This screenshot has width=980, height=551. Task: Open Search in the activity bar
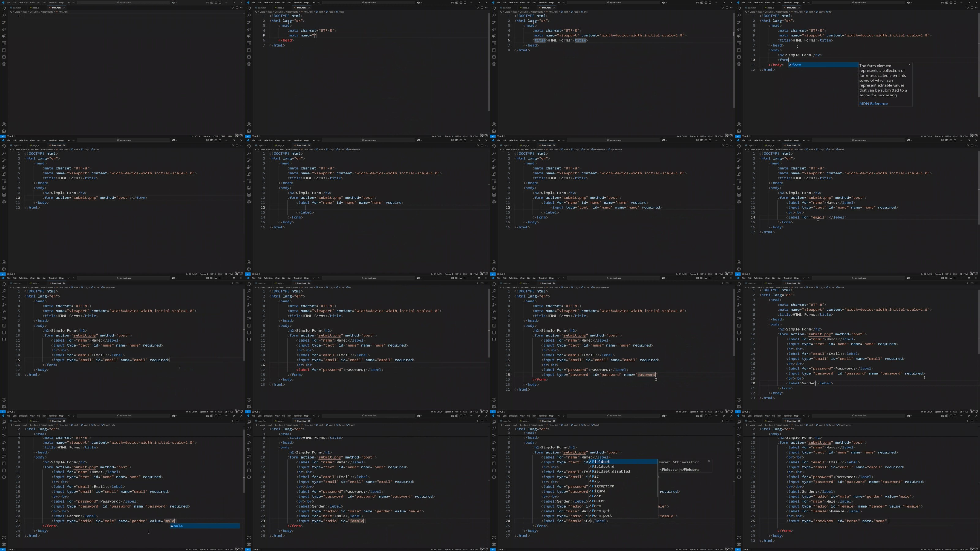click(x=4, y=16)
